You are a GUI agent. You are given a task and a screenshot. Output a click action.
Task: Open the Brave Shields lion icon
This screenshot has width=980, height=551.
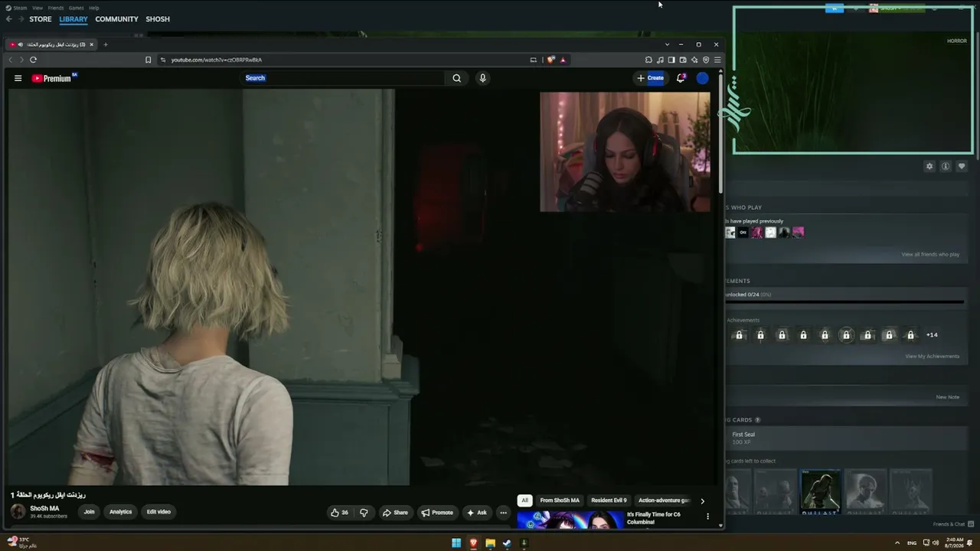(550, 60)
